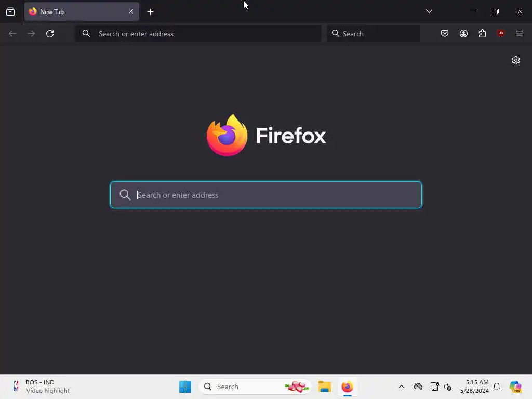Launch Copilot preview from the taskbar

tap(515, 387)
